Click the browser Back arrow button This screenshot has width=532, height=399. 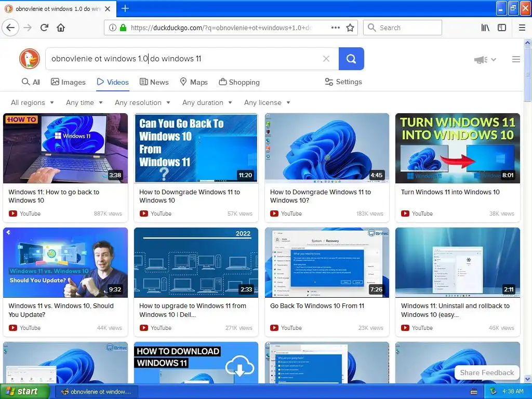click(x=10, y=28)
